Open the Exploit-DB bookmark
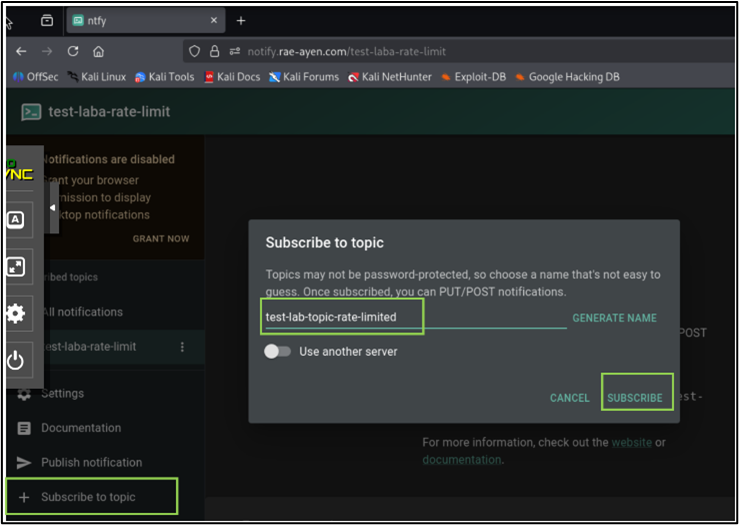The image size is (739, 525). click(473, 77)
